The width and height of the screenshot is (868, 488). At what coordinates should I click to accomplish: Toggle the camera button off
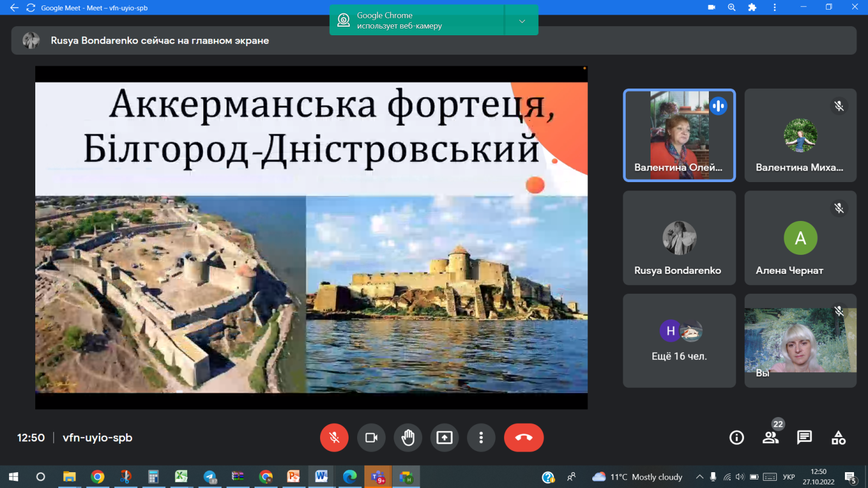tap(371, 438)
